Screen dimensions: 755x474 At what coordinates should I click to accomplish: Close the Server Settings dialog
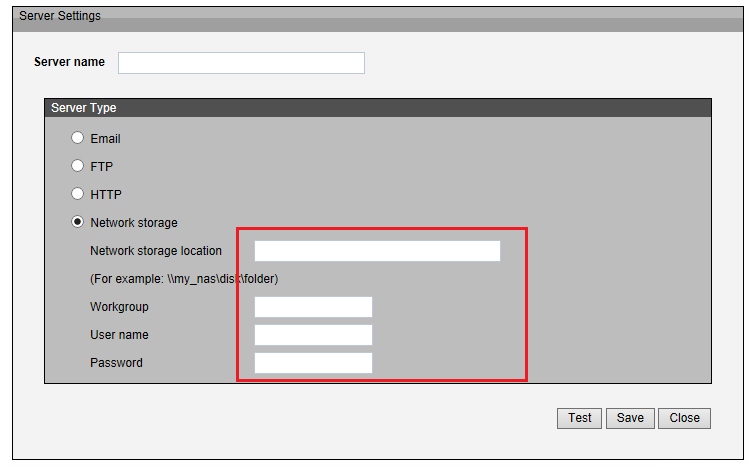[x=684, y=418]
